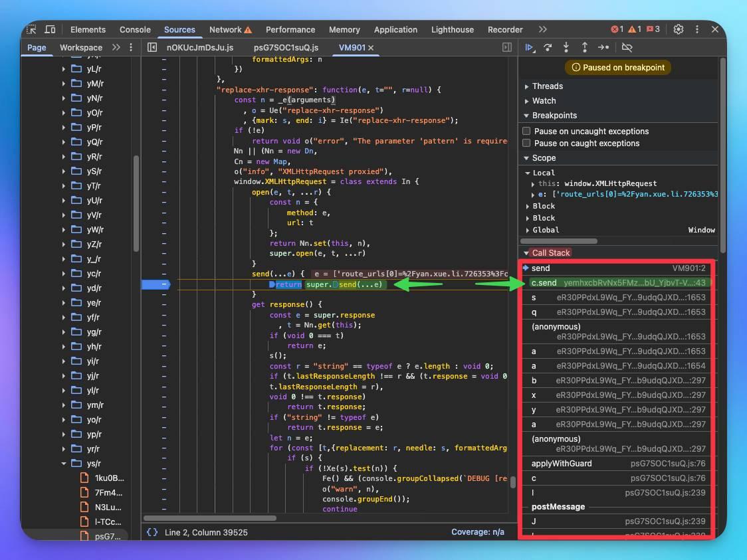The width and height of the screenshot is (747, 560).
Task: Toggle the device toolbar icon
Action: click(50, 29)
